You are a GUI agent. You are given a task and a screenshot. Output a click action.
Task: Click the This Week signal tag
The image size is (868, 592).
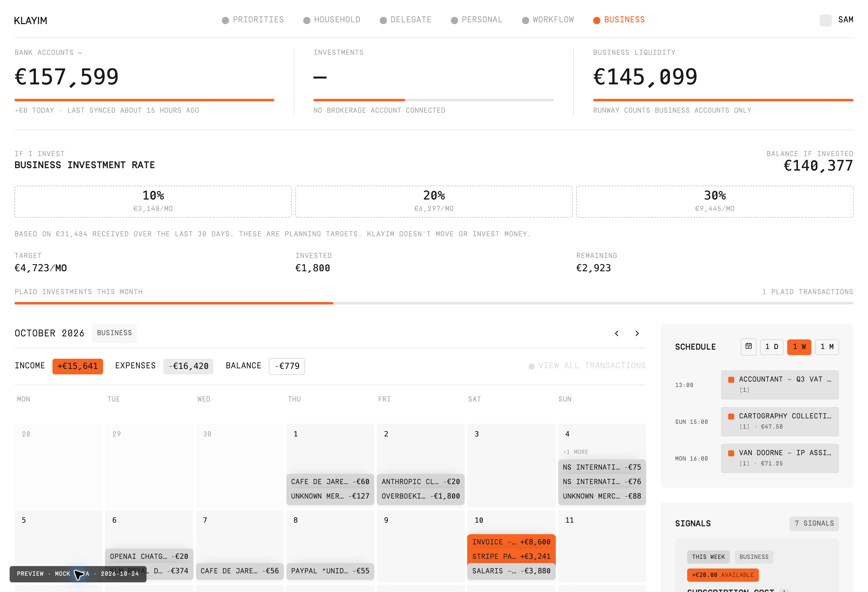[708, 557]
